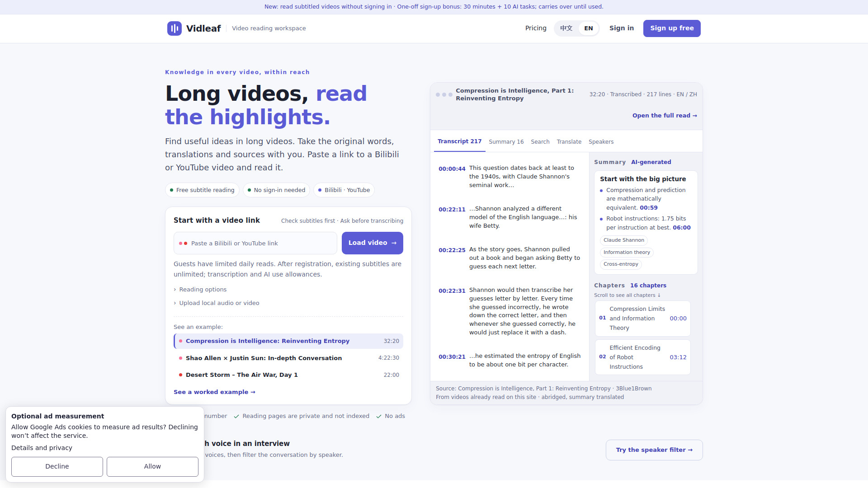Click the Vidleaf logo icon
The height and width of the screenshot is (488, 868).
point(175,28)
